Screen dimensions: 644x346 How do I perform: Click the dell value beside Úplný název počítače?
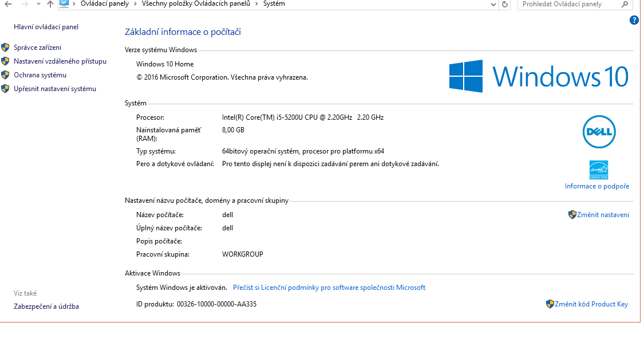[227, 228]
